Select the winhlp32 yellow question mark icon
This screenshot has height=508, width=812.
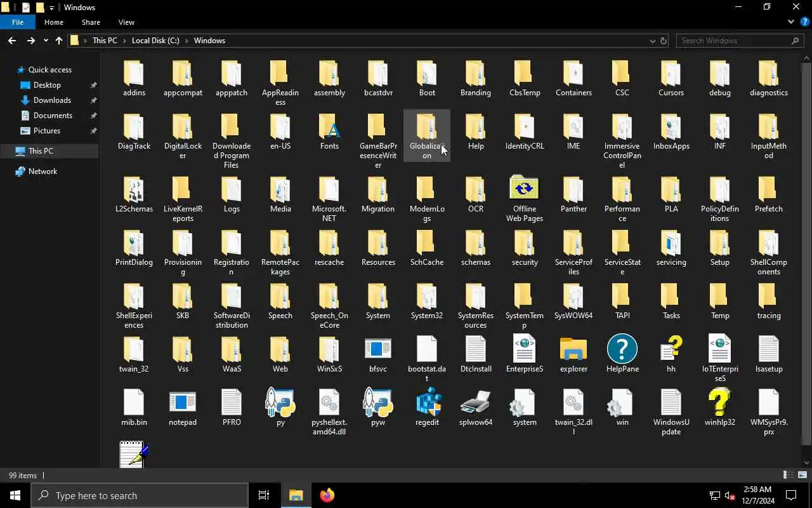(x=719, y=403)
